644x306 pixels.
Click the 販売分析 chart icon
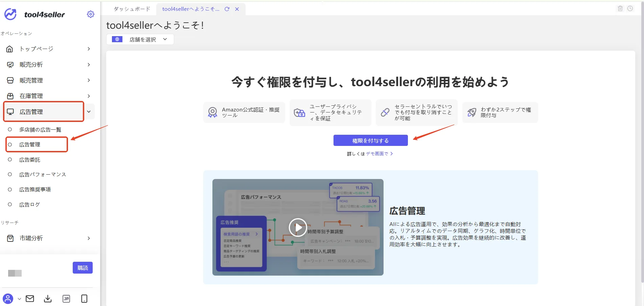10,65
